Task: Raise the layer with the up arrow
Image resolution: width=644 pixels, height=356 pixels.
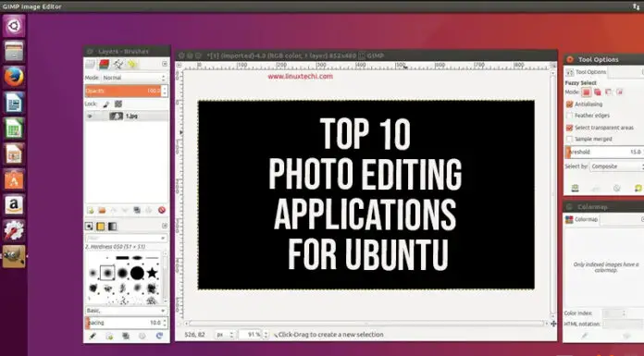Action: click(114, 210)
